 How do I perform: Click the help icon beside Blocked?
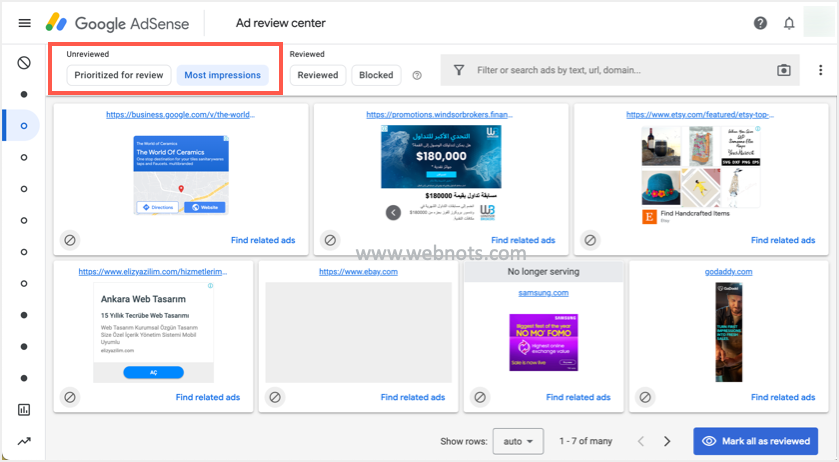click(x=417, y=75)
